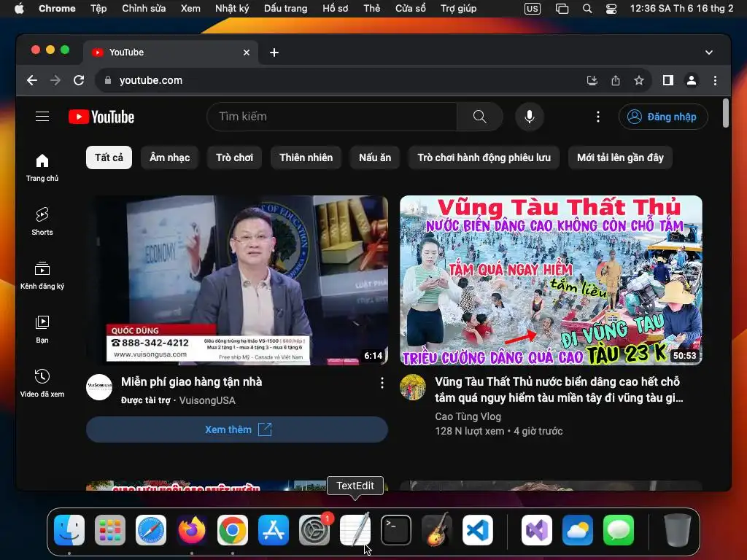Screen dimensions: 747x560
Task: Open the Vũng Tàu video title link
Action: pos(559,389)
